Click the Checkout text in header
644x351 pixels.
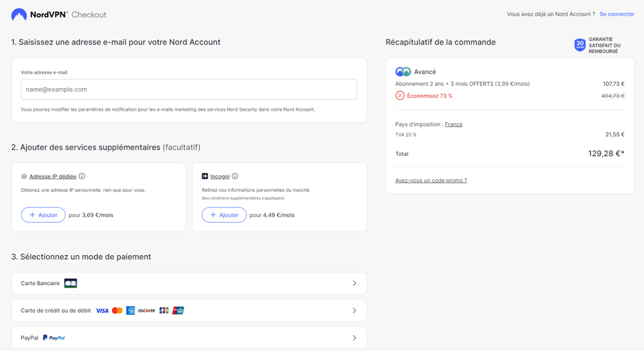[x=89, y=14]
